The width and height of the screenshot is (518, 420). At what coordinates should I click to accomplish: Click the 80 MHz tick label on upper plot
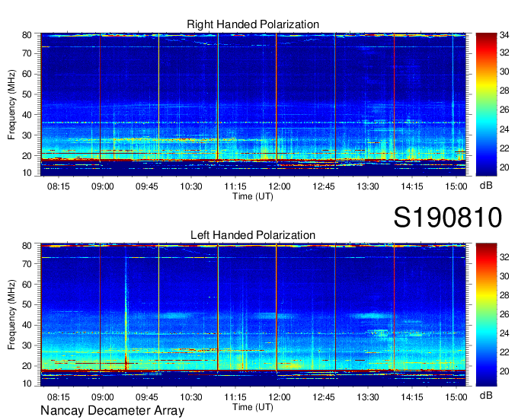[x=27, y=35]
